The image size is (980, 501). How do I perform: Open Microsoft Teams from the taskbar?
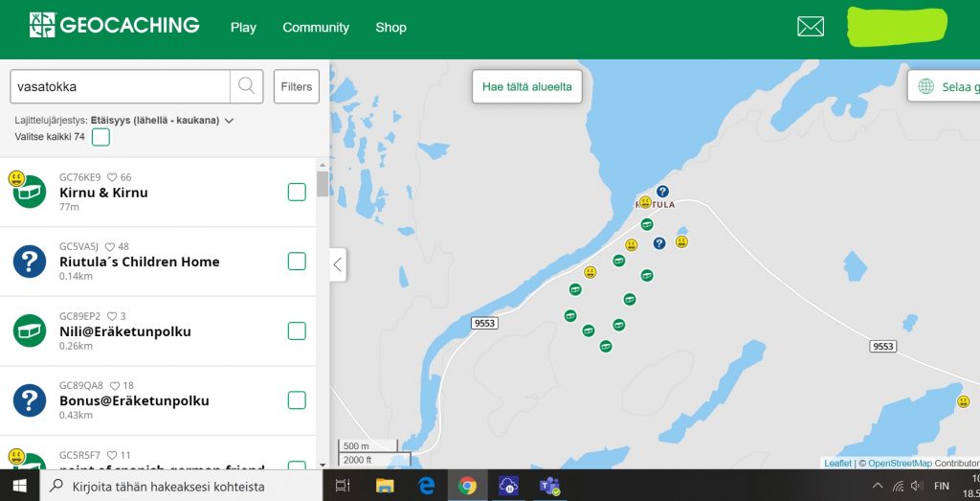pos(550,486)
